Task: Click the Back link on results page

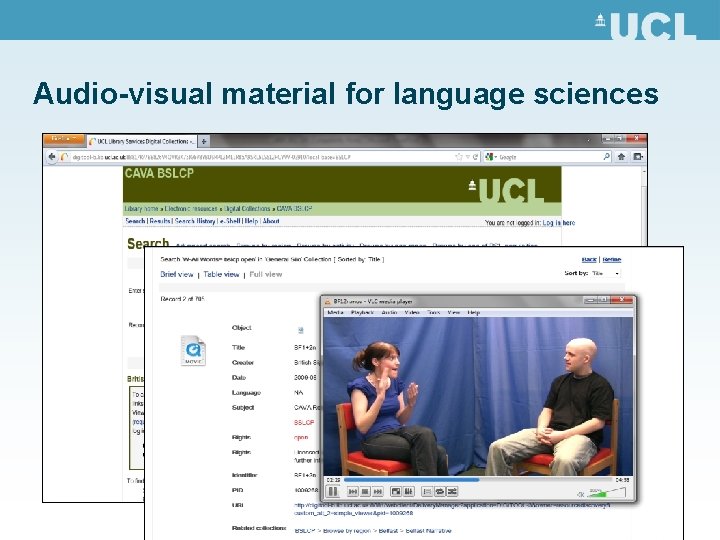Action: [x=589, y=259]
